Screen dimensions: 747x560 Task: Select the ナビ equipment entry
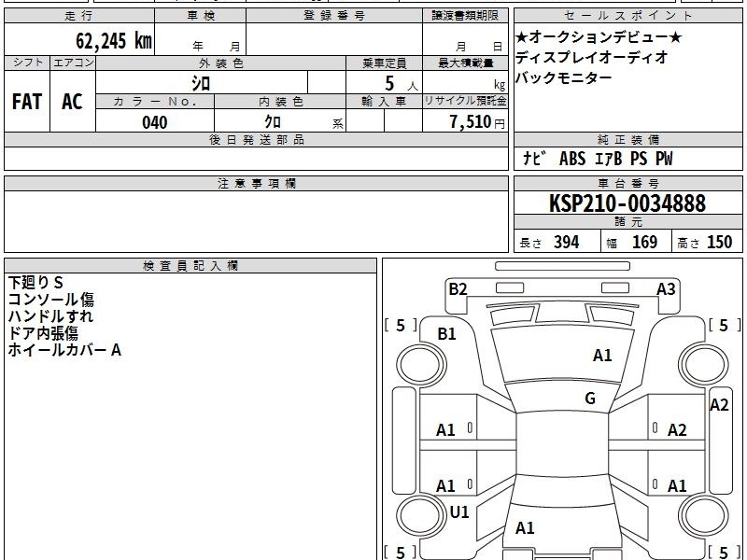(x=533, y=158)
